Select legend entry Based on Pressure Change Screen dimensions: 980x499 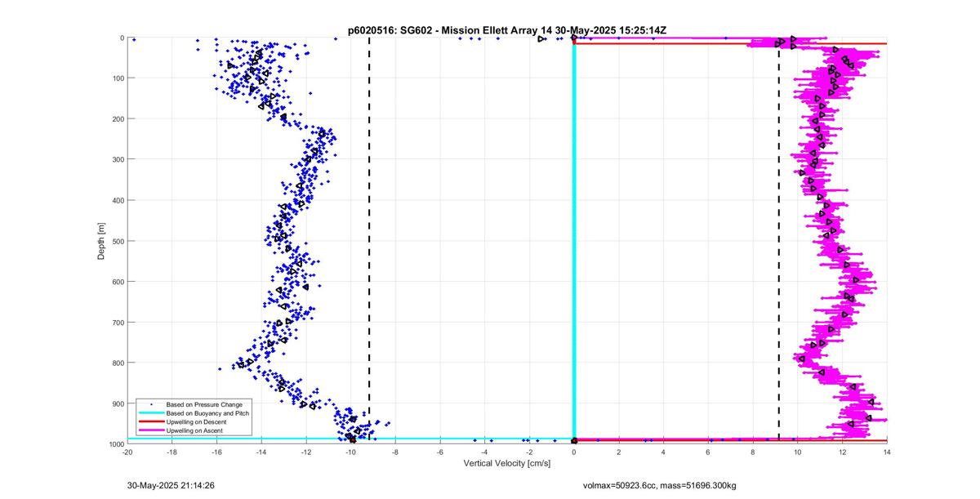coord(204,404)
